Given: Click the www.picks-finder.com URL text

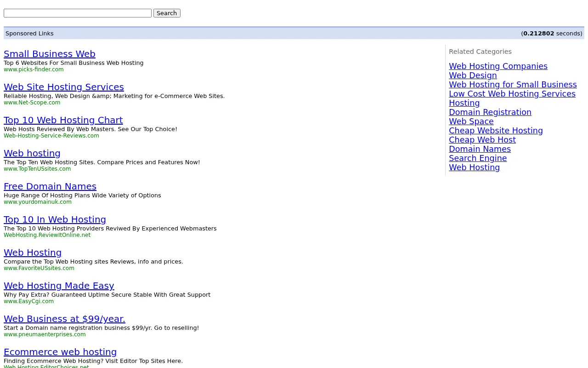Looking at the screenshot, I should (x=34, y=69).
